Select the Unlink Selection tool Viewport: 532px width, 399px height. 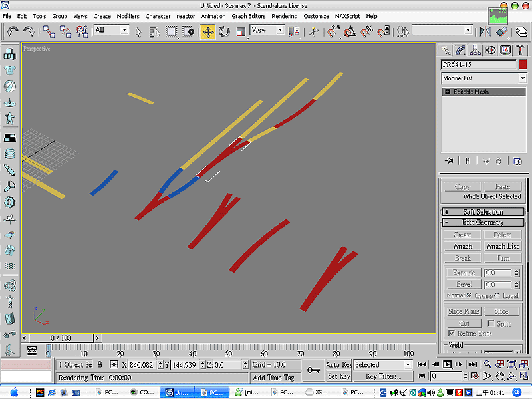[65, 31]
